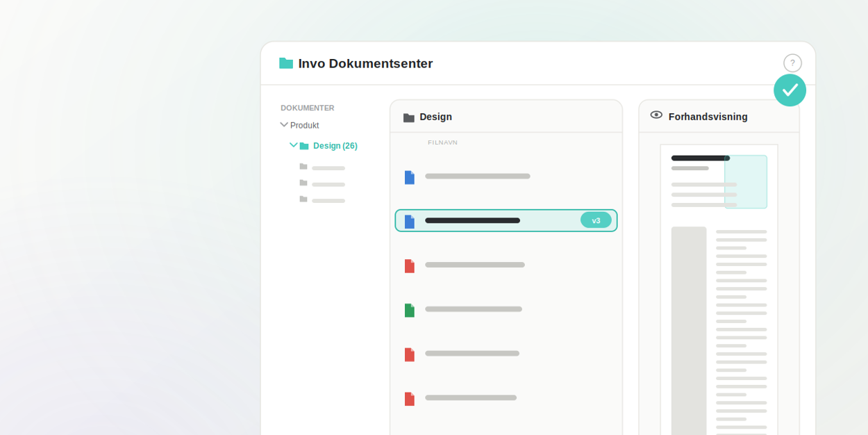Click the DOKUMENTER sidebar heading
Screen dimensions: 868x435
(x=308, y=108)
